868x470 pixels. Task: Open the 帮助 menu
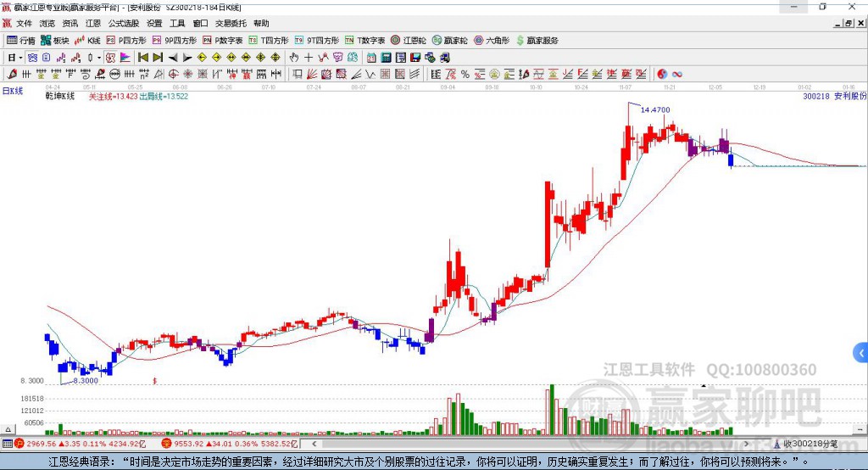261,23
